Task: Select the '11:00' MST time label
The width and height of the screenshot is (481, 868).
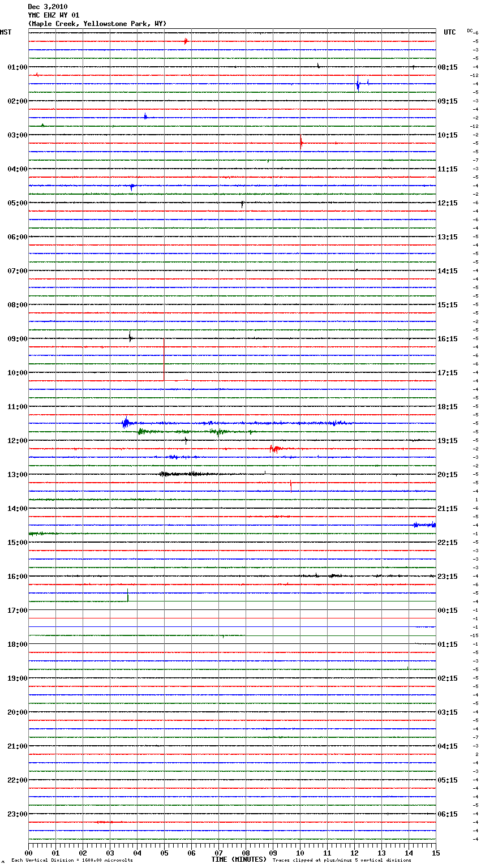Action: (x=18, y=407)
